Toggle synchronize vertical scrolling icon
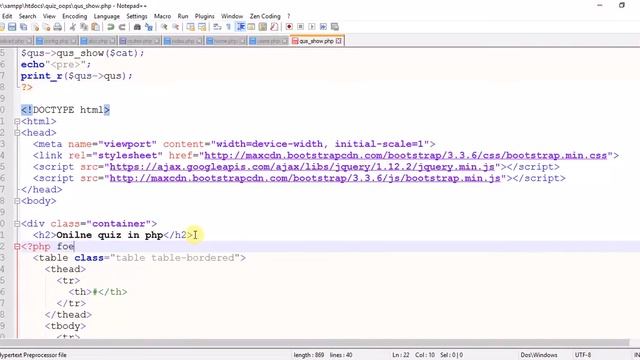 coord(190,27)
